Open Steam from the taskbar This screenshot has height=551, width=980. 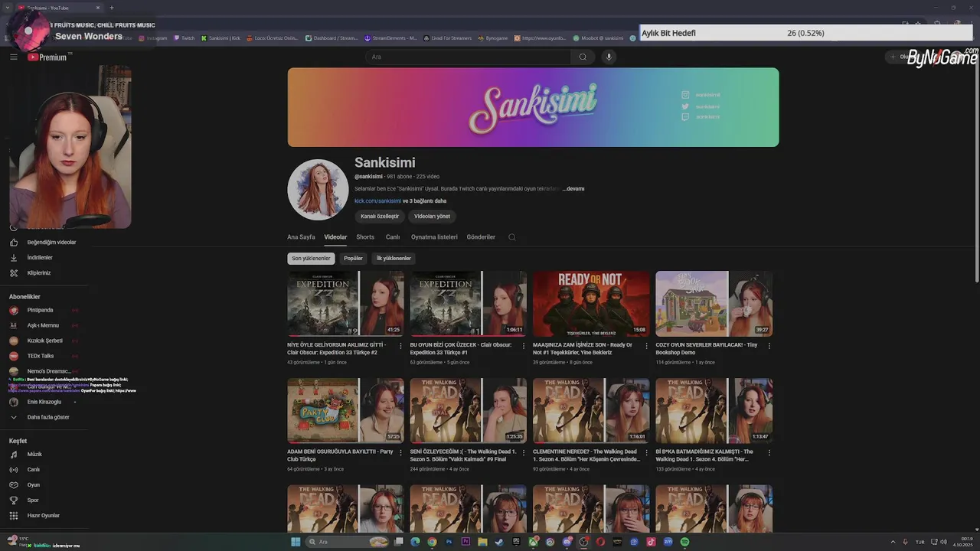coord(499,542)
